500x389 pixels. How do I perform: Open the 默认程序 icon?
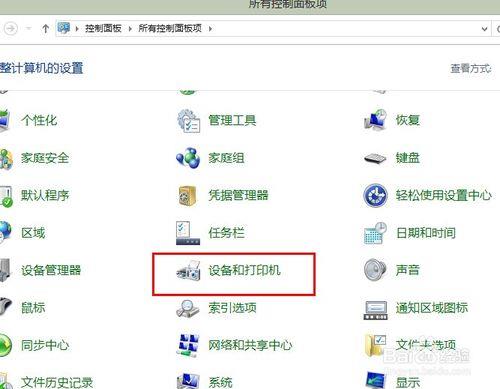6,197
